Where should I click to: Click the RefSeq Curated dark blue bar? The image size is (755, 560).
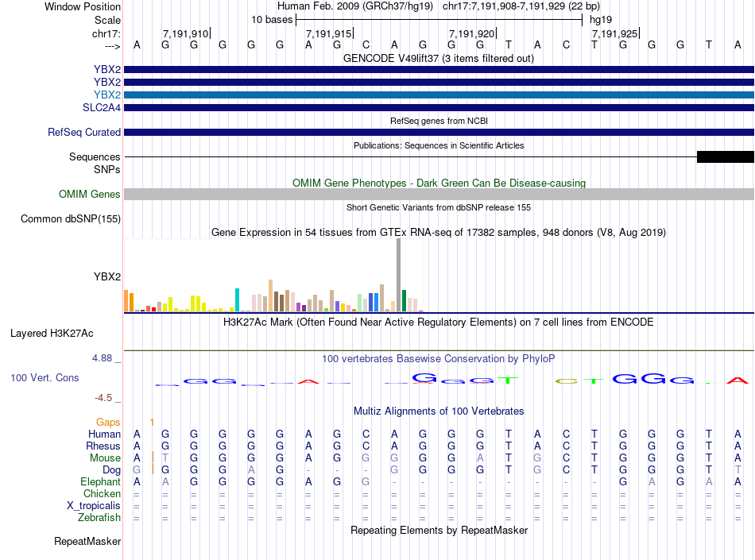click(439, 132)
